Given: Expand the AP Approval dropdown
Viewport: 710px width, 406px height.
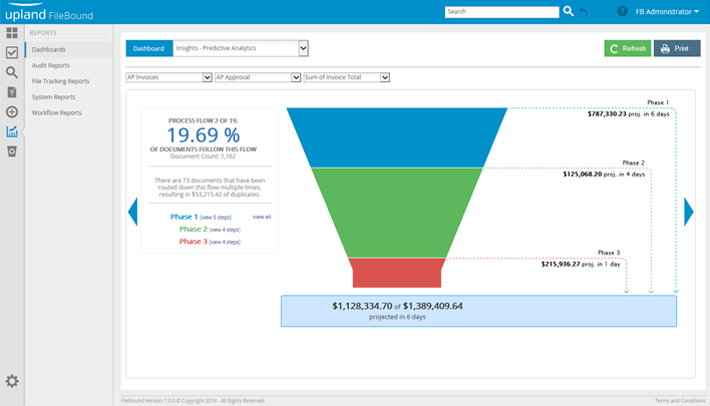Looking at the screenshot, I should (x=257, y=77).
